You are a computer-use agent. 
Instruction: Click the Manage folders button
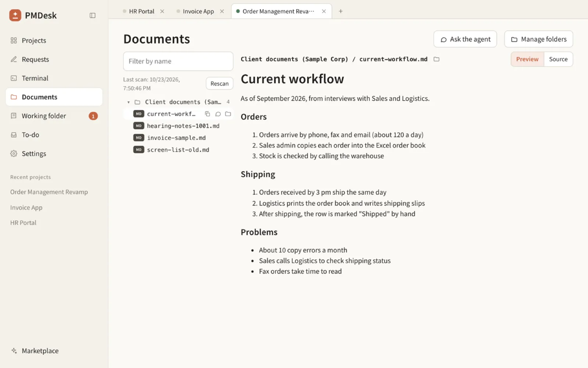[539, 39]
